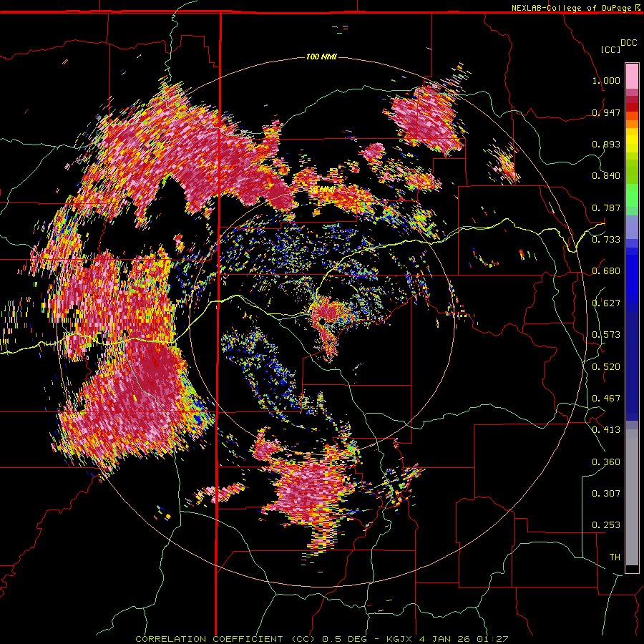Image resolution: width=644 pixels, height=644 pixels.
Task: Click the 0.947 legend value
Action: 606,112
